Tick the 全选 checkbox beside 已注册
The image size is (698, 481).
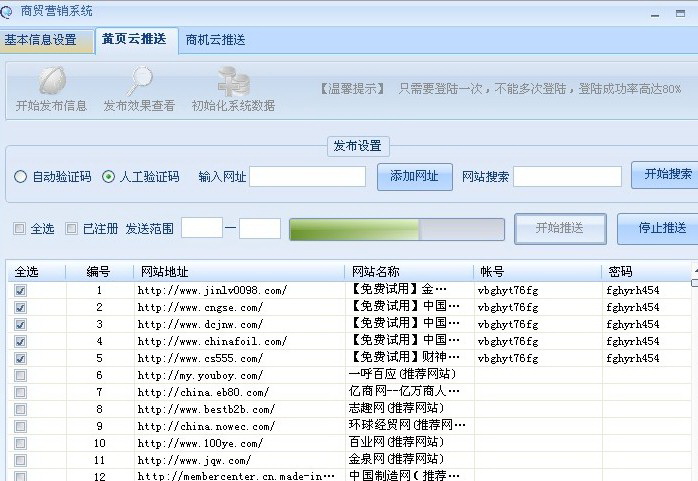19,229
